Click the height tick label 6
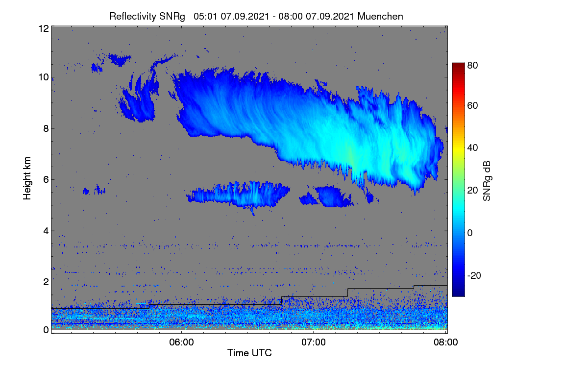This screenshot has height=392, width=588. point(46,179)
